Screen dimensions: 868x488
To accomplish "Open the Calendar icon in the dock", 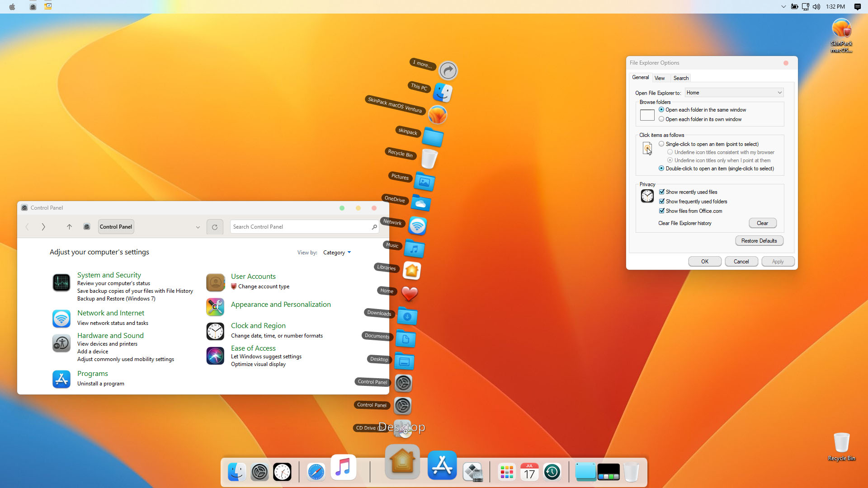I will point(529,472).
